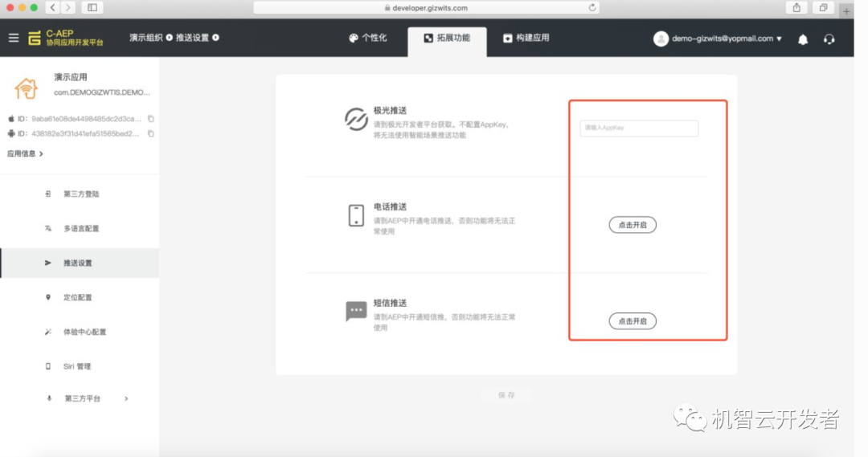Expand the third-party platform (第三方平台) chevron
Screen dimensions: 868x457
[126, 398]
